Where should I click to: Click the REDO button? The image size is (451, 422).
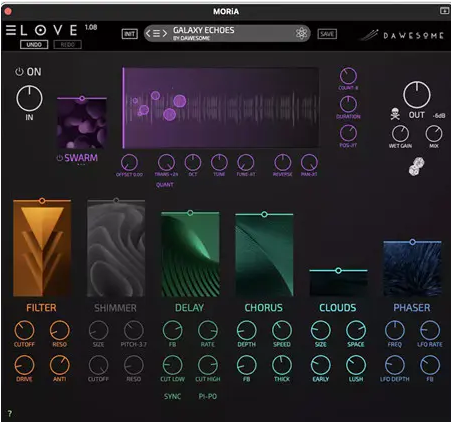[x=67, y=44]
